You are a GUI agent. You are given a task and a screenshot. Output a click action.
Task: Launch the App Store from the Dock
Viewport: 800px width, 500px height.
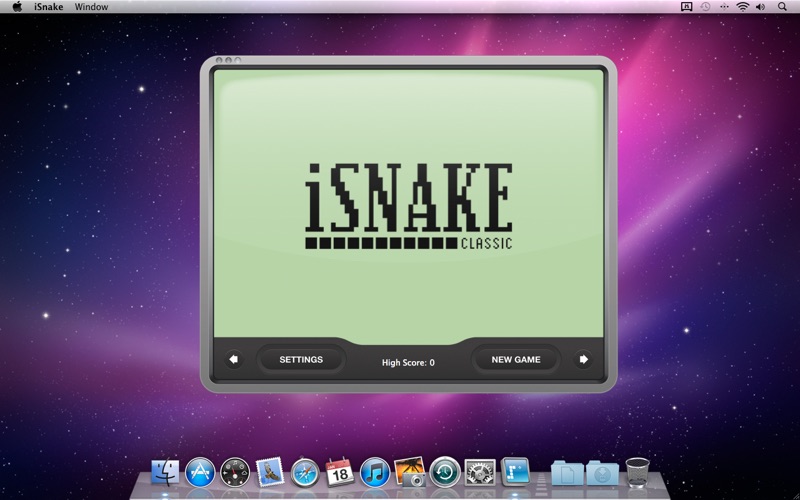200,472
